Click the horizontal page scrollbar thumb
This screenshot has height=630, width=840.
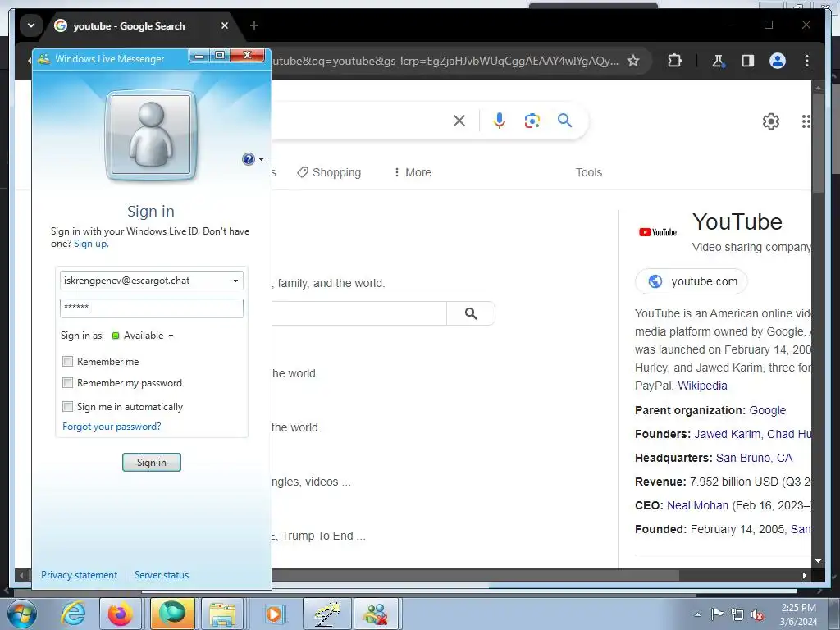point(475,575)
